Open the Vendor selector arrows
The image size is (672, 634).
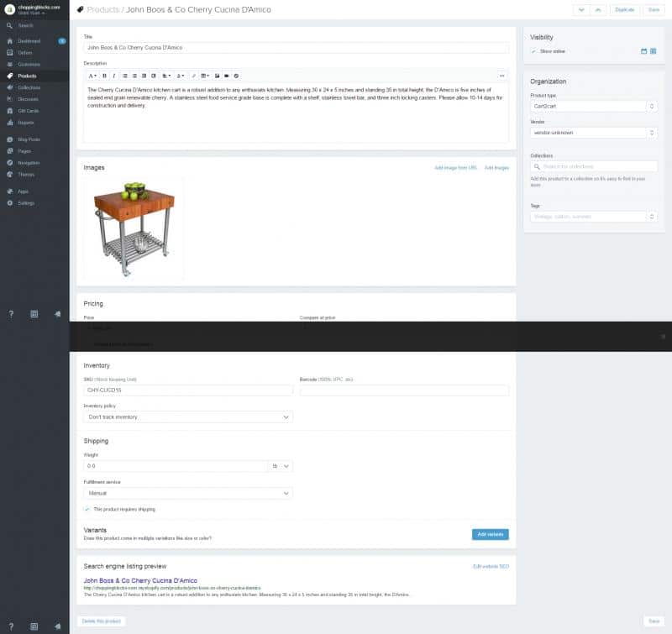click(x=652, y=133)
